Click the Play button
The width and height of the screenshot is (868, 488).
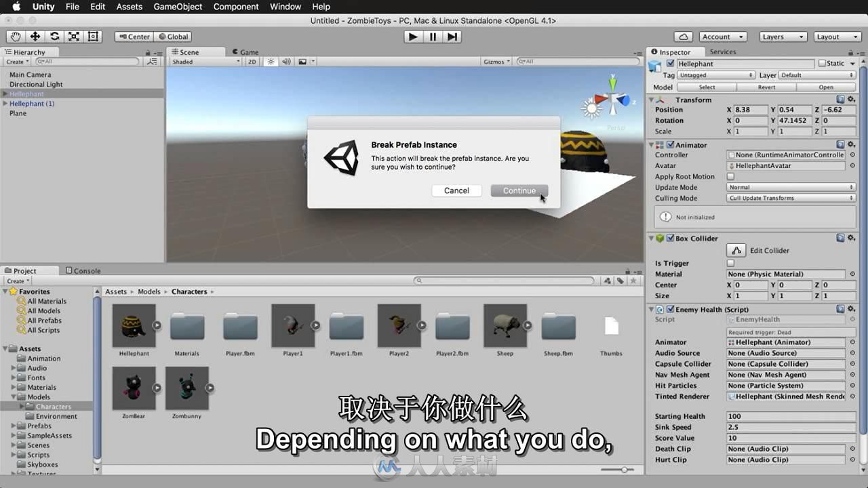pyautogui.click(x=413, y=37)
